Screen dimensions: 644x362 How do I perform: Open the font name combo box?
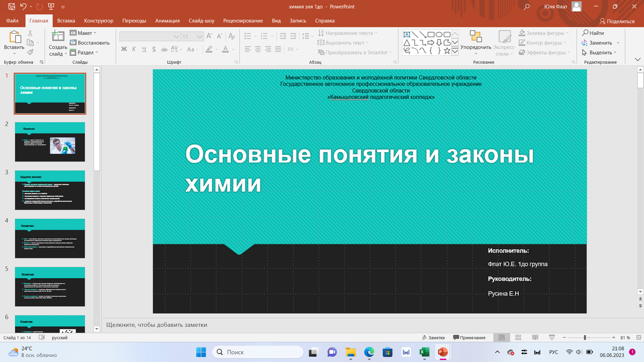click(150, 36)
